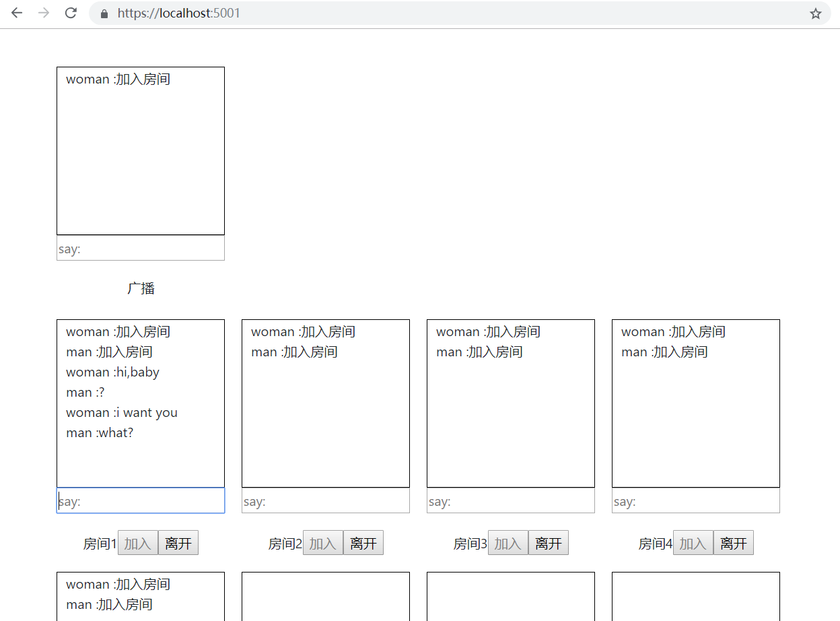Screen dimensions: 840x621
Task: View site info via the padlock icon
Action: [104, 13]
